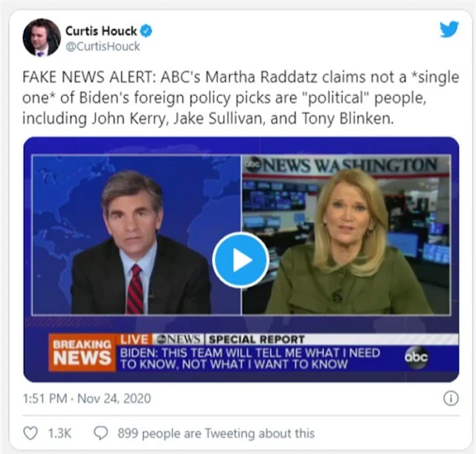The image size is (476, 454).
Task: Visit the @CurtisHouck handle link
Action: click(103, 46)
